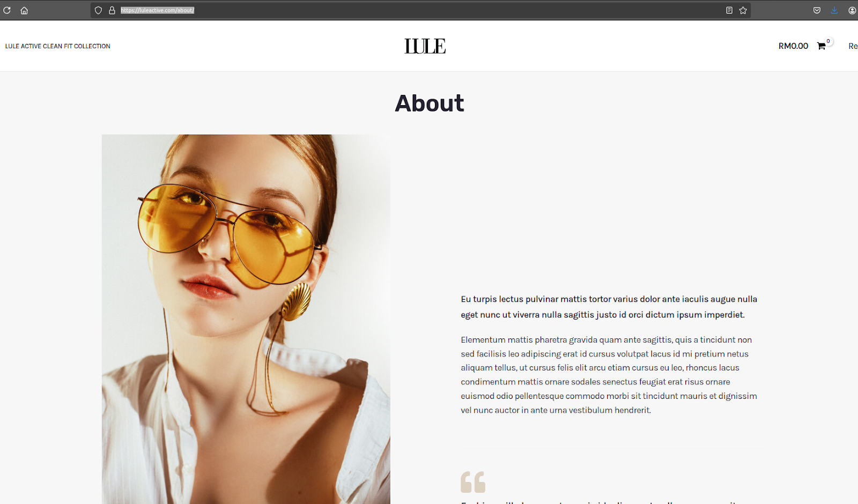The height and width of the screenshot is (504, 858).
Task: Click the partially visible Re menu item
Action: pyautogui.click(x=853, y=46)
